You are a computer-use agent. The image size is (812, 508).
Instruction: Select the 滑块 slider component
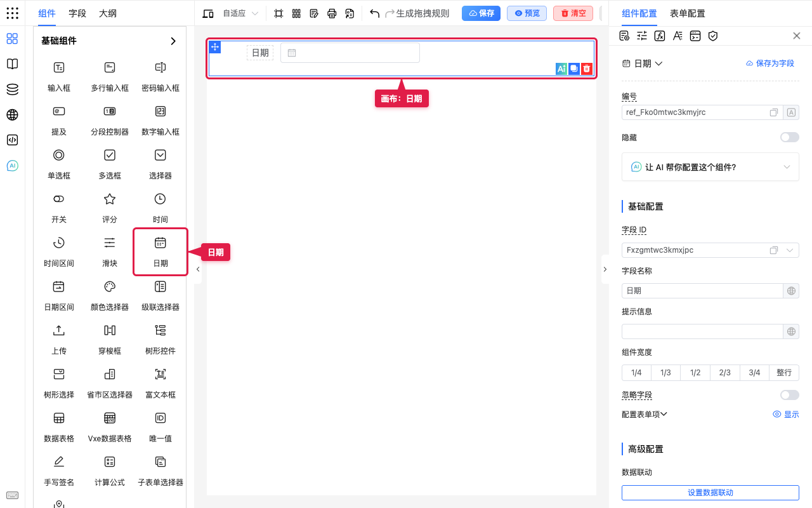point(110,252)
